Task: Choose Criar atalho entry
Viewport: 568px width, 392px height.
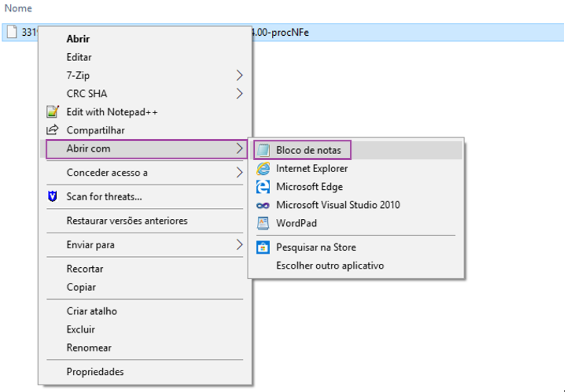Action: (145, 311)
